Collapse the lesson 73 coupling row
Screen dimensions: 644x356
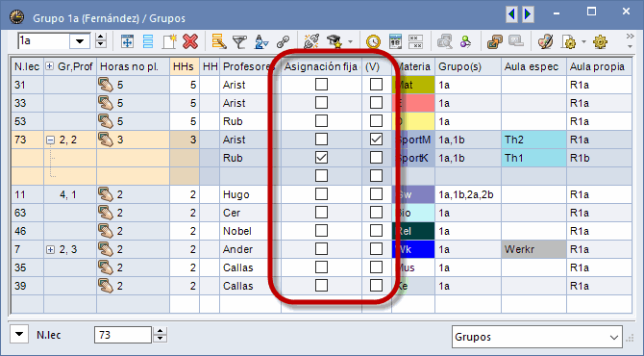(x=50, y=140)
